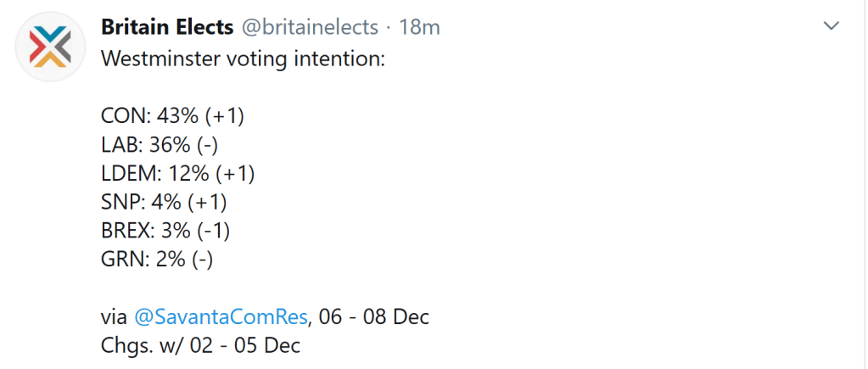Open the tweet via 18m timestamp
Viewport: 868px width, 369px height.
click(x=419, y=27)
